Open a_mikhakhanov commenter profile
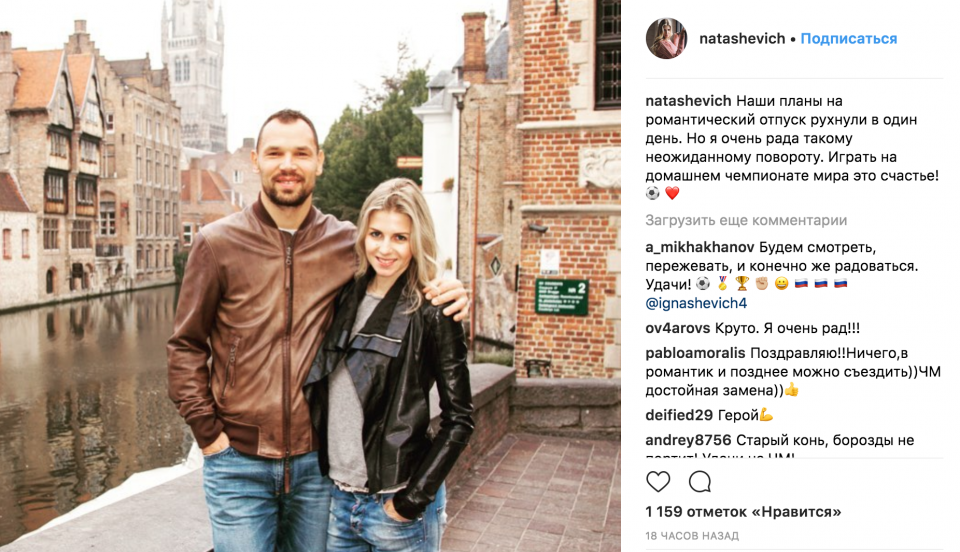Screen dimensions: 960x552 coord(700,247)
